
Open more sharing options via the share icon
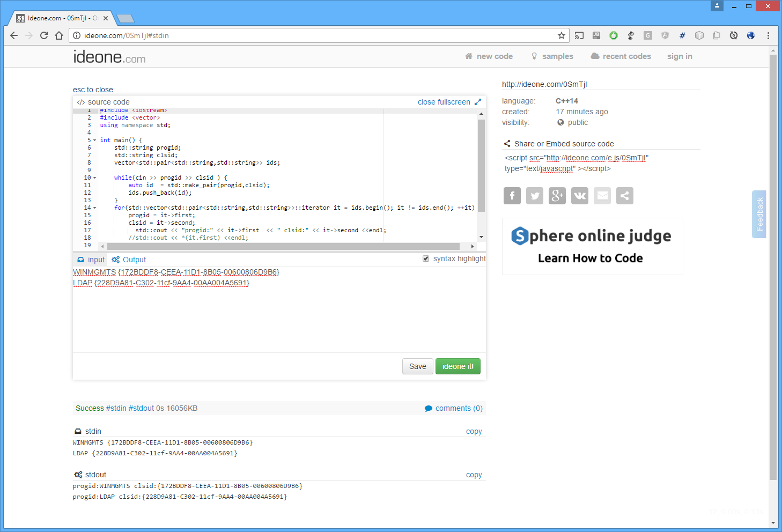point(624,196)
